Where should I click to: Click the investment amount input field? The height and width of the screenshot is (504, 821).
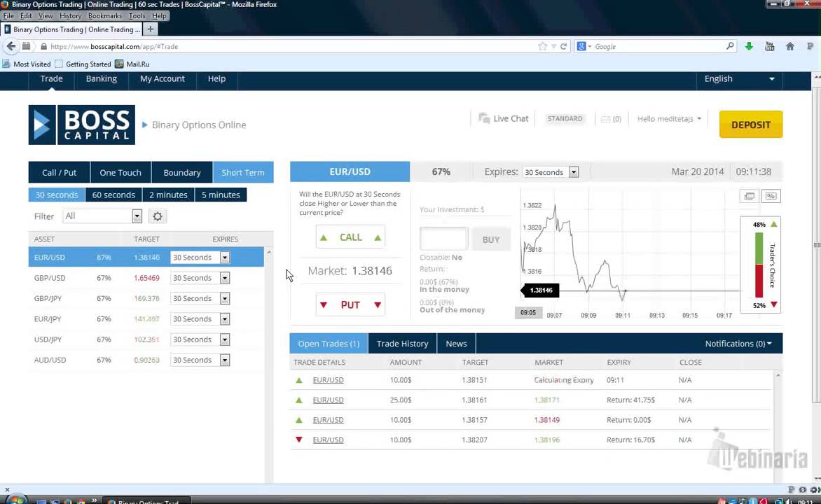[x=443, y=239]
